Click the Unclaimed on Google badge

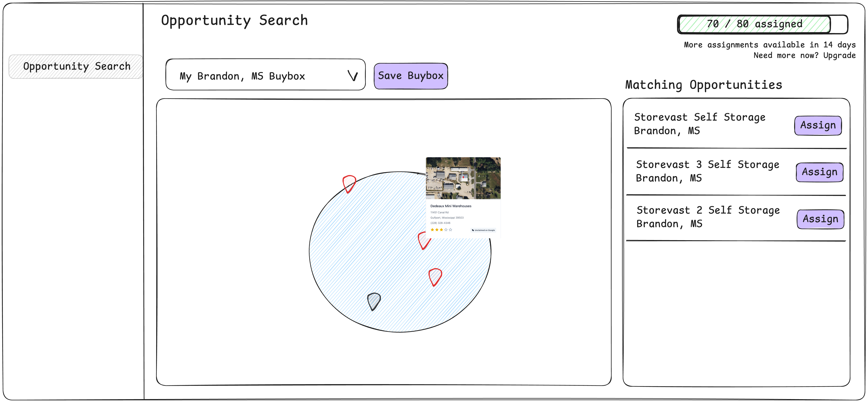[x=483, y=230]
